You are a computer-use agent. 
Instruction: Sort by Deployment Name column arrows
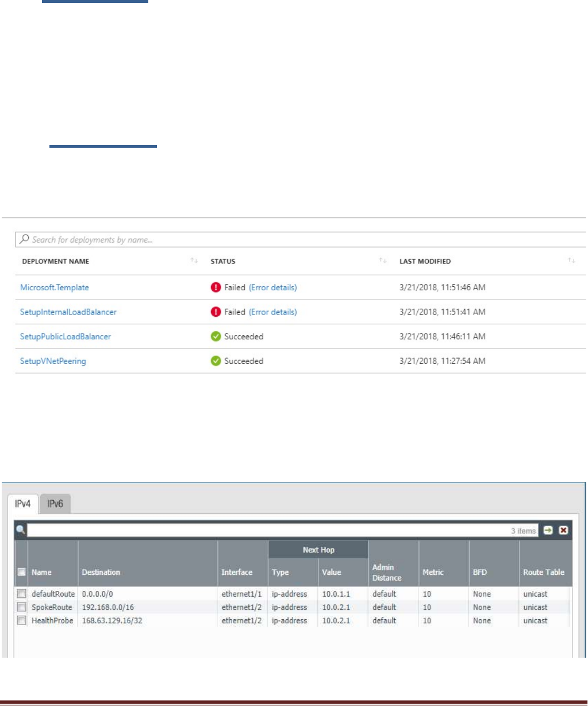point(194,261)
